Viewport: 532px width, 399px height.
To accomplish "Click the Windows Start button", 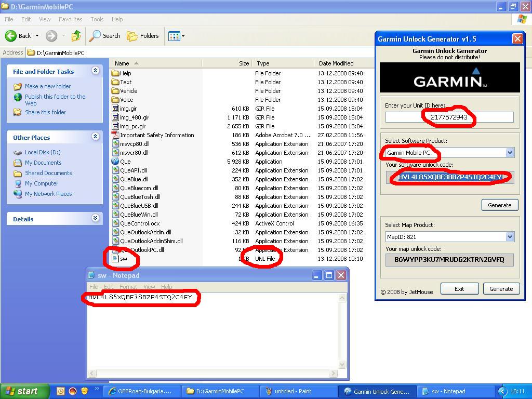I will (x=24, y=391).
